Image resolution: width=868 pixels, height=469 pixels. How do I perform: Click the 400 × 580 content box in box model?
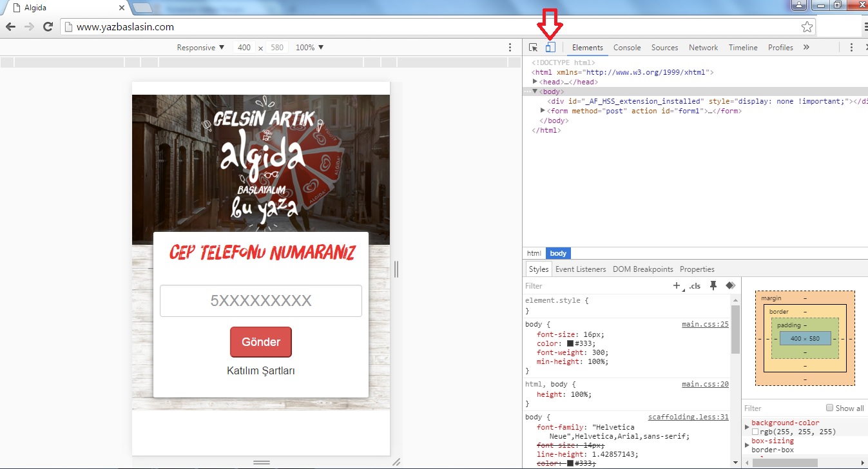pos(805,338)
